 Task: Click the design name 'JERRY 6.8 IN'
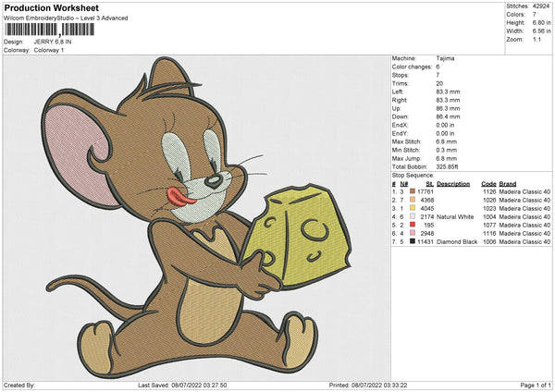tap(53, 42)
